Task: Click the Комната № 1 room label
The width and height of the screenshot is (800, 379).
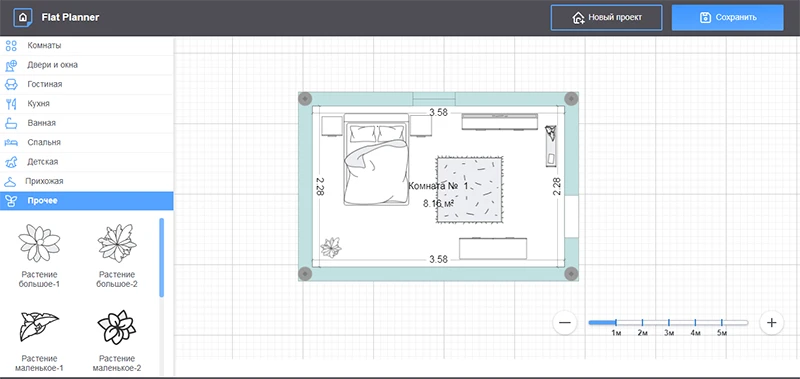Action: tap(438, 187)
